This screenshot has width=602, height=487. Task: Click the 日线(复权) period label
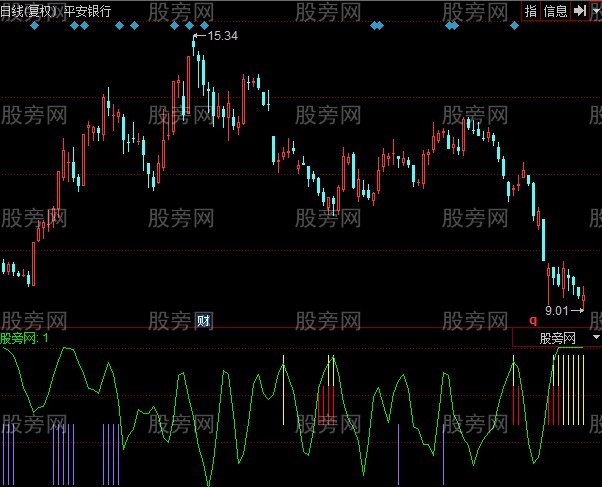30,11
